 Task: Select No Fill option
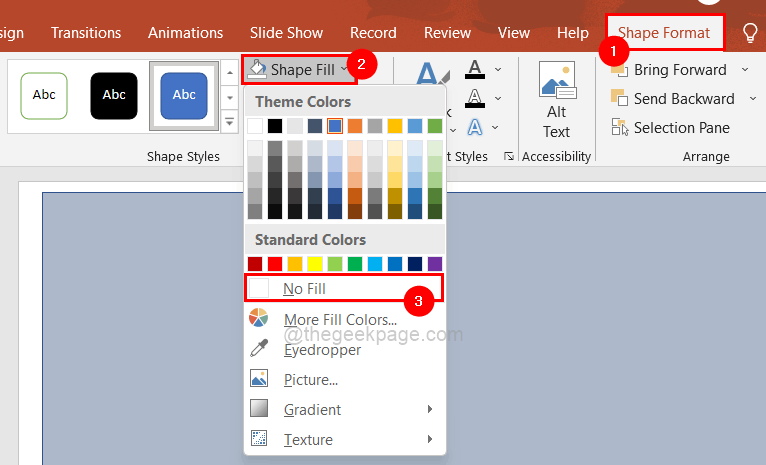point(304,289)
